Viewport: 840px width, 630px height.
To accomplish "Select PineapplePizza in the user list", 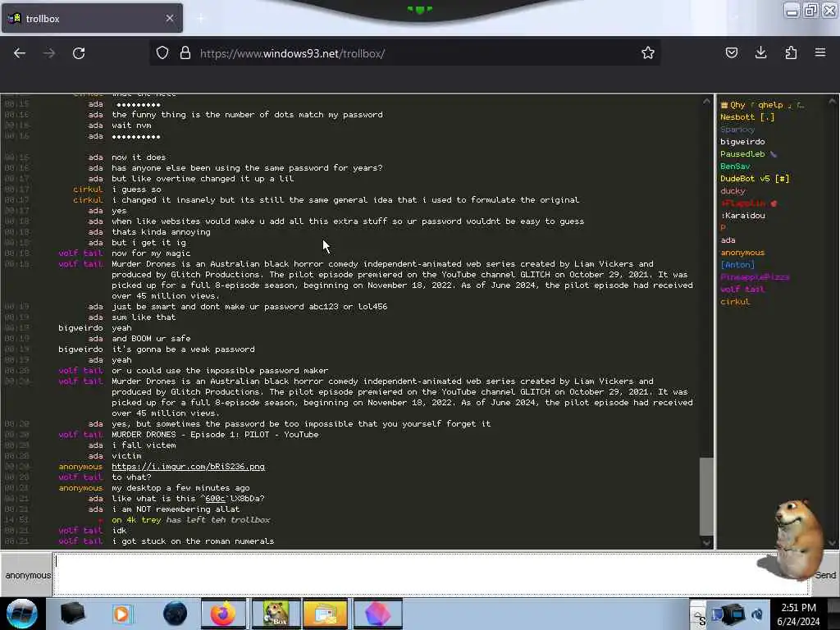I will pyautogui.click(x=755, y=277).
